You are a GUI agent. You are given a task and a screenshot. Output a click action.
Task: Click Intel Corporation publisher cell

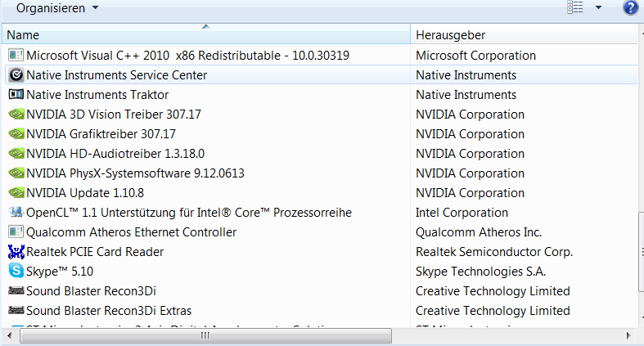(x=462, y=213)
